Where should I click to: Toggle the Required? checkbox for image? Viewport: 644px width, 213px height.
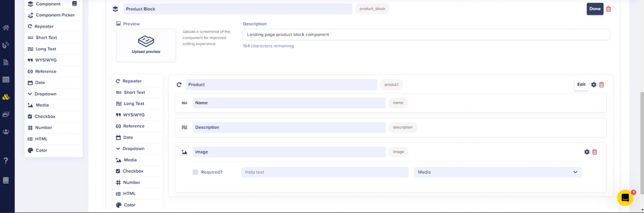click(x=195, y=172)
